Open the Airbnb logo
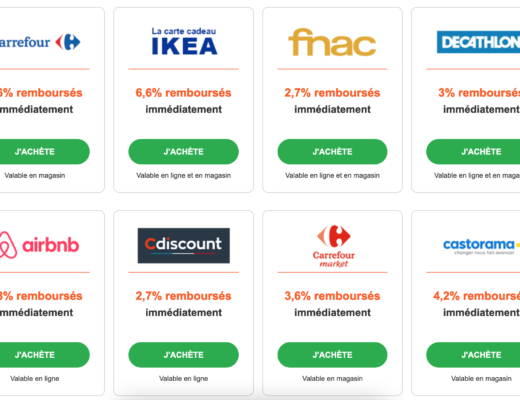 click(39, 245)
